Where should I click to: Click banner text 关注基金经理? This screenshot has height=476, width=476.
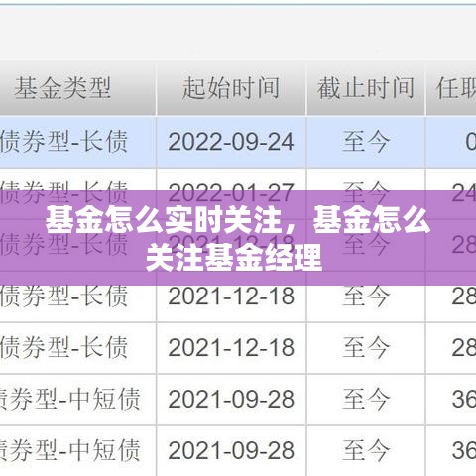point(234,258)
